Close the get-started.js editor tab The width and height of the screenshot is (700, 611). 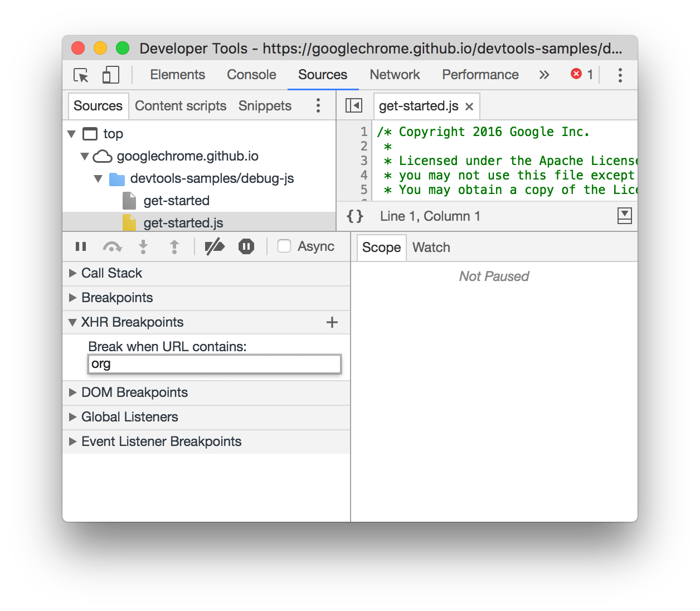tap(470, 106)
